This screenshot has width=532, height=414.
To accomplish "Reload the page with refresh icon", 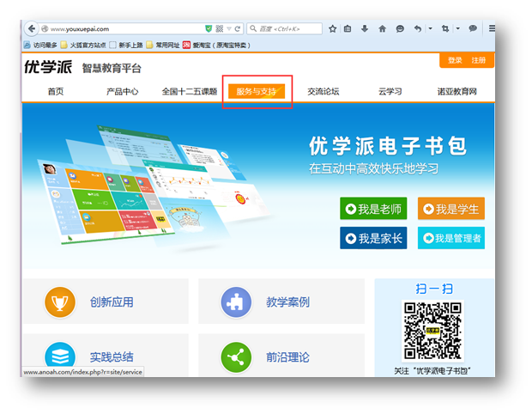I will 238,28.
